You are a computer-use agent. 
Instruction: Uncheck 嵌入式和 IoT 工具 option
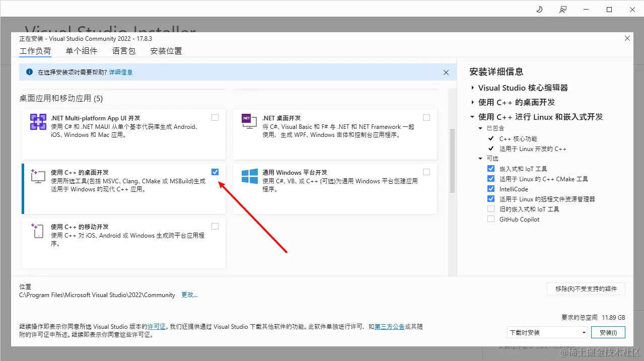[491, 169]
